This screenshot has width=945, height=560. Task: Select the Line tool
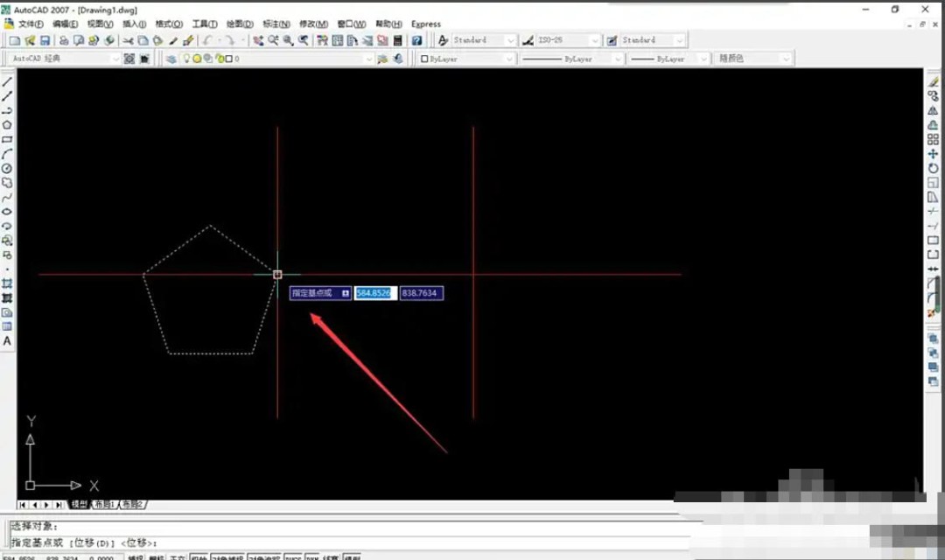click(7, 80)
